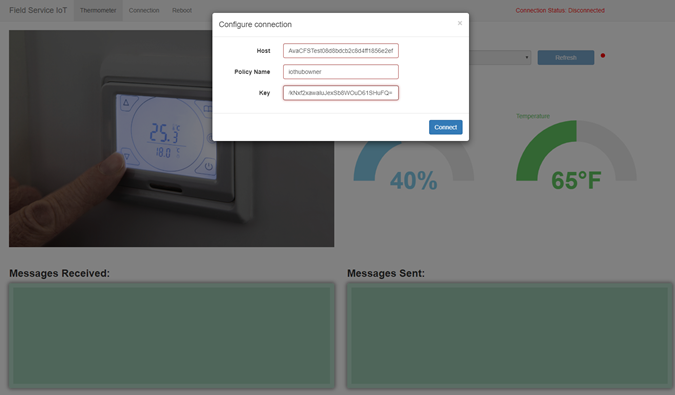675x395 pixels.
Task: Click the Messages Received: heading
Action: [59, 273]
